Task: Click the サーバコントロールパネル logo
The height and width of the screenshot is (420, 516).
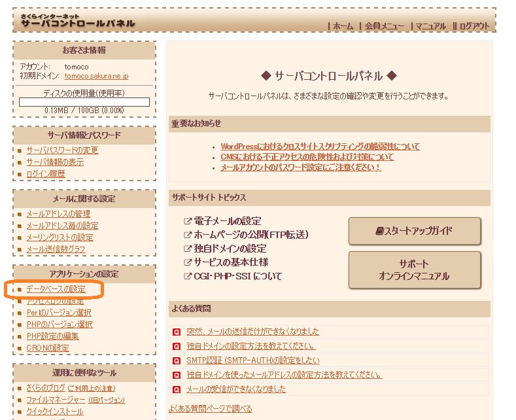Action: click(x=78, y=21)
